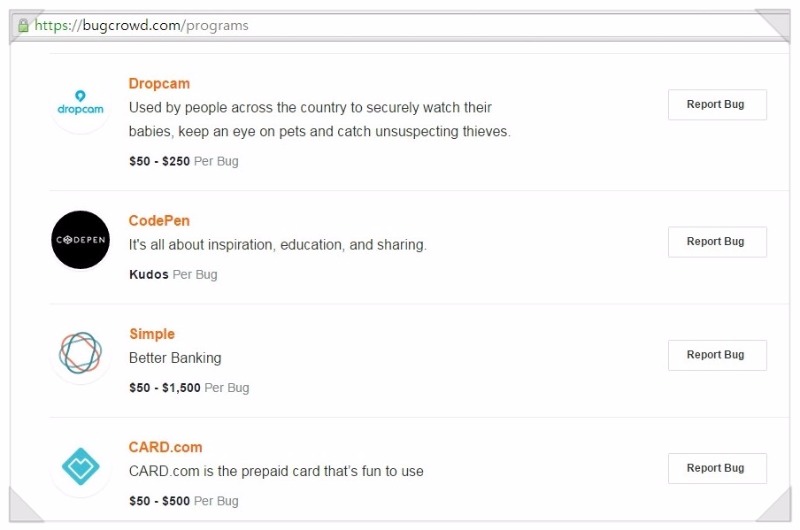Click the CARD.com teal diamond logo
800x530 pixels.
80,466
